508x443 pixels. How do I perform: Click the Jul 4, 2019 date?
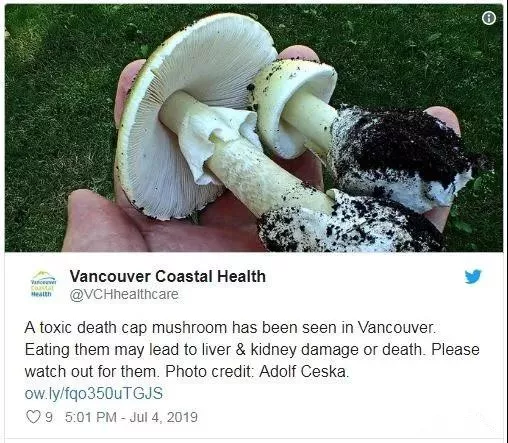(163, 417)
